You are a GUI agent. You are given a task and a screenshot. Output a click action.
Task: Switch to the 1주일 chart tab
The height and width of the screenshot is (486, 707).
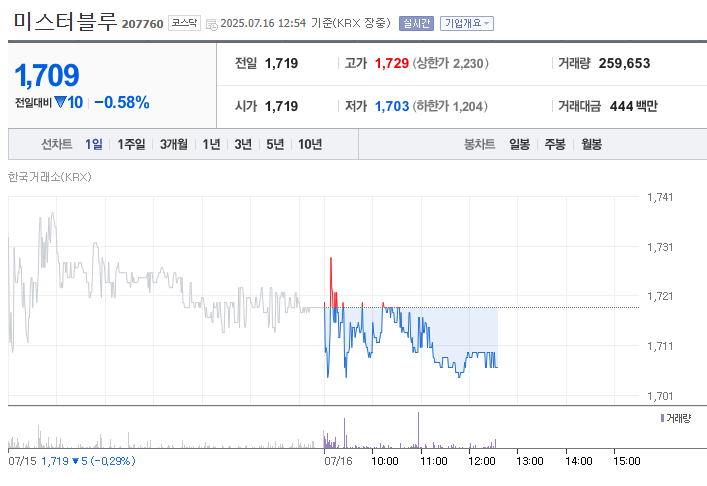(131, 144)
